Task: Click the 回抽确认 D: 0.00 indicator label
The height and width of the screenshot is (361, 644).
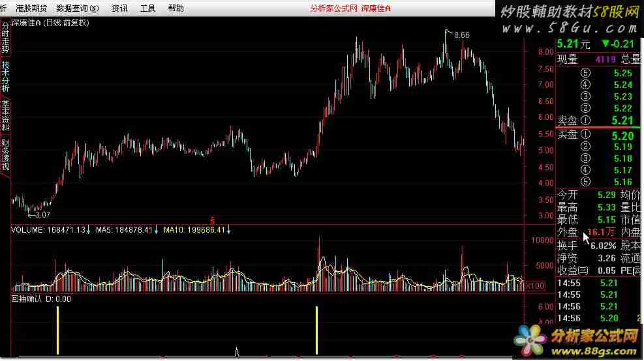Action: pyautogui.click(x=41, y=299)
